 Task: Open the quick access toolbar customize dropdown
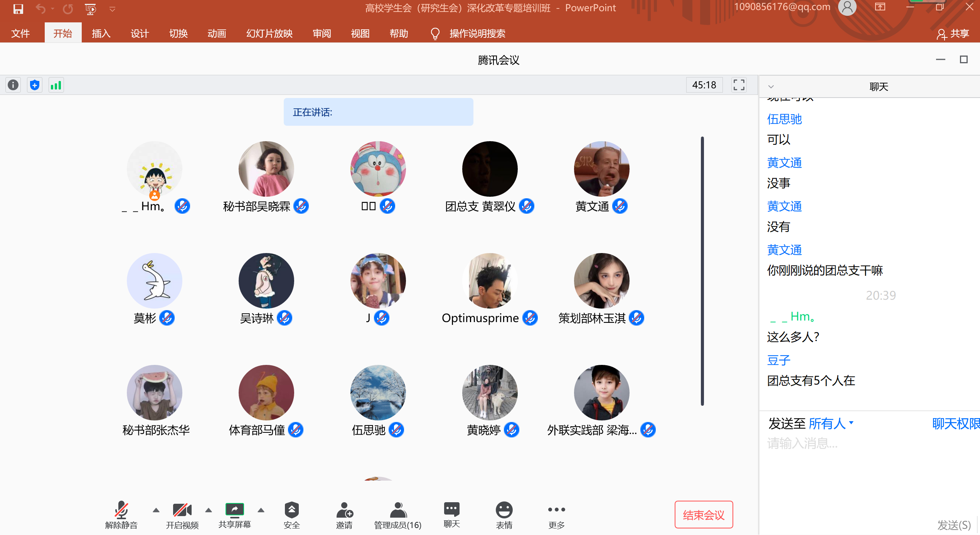click(112, 9)
